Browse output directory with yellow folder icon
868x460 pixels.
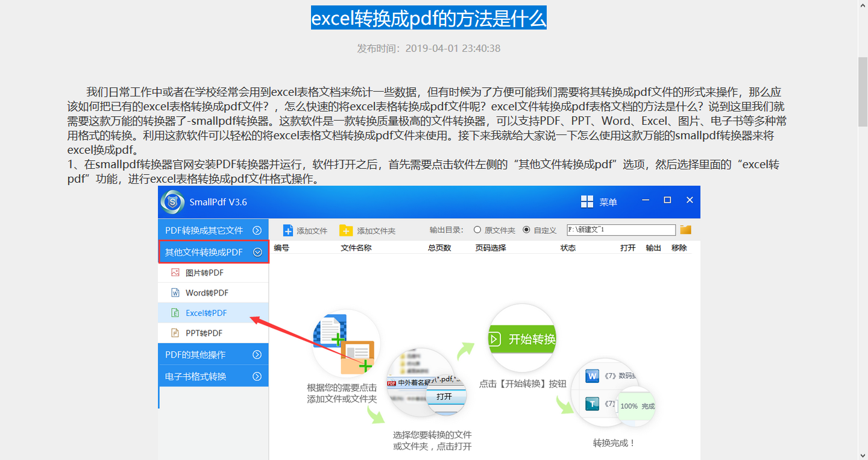pos(685,230)
